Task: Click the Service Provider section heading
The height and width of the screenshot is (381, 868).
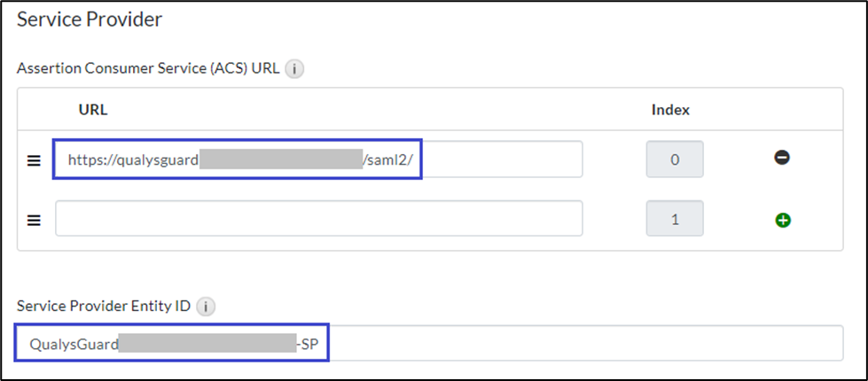Action: [x=90, y=19]
